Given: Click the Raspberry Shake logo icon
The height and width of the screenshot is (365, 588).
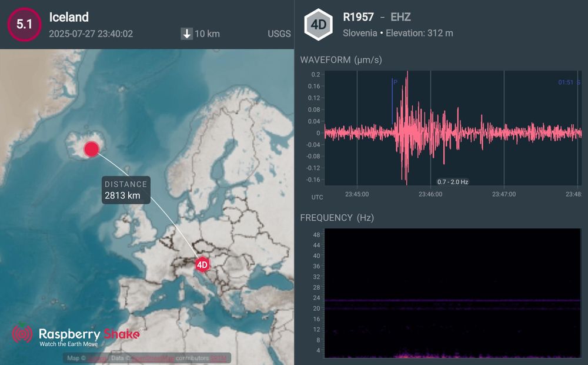Looking at the screenshot, I should click(22, 333).
